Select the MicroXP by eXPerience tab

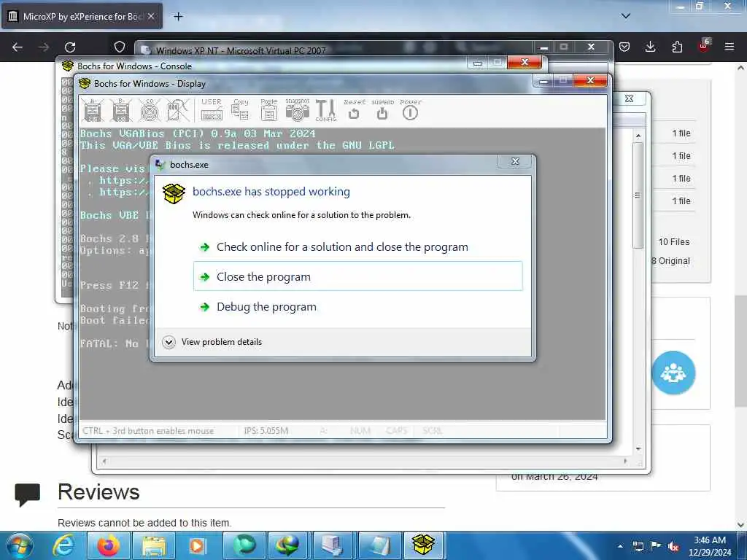tap(82, 17)
